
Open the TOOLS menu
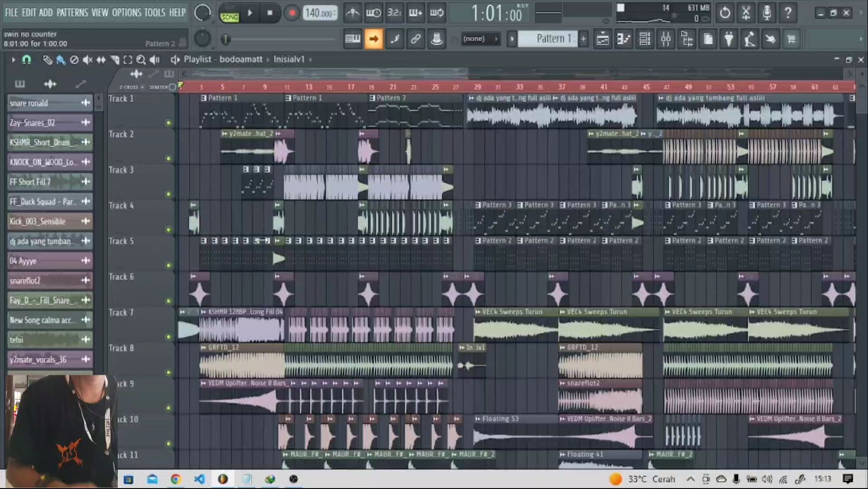point(154,13)
